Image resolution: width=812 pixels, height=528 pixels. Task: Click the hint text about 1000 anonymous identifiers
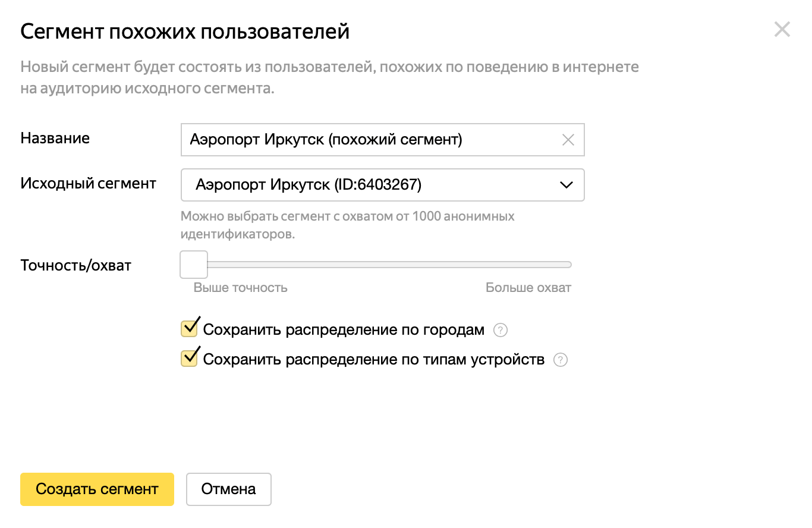coord(347,224)
